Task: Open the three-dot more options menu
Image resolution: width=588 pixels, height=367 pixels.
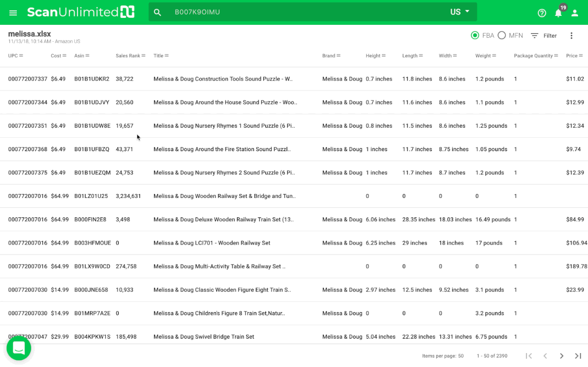Action: pos(571,36)
